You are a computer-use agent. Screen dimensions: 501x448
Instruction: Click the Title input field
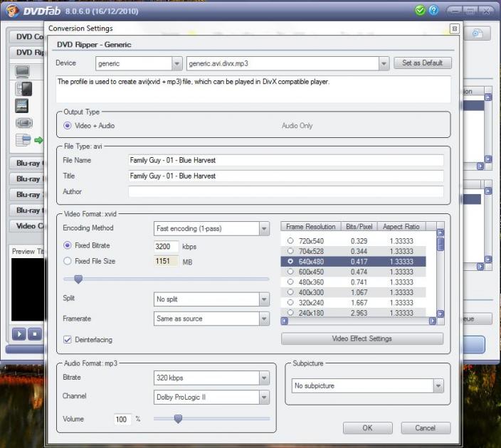pos(286,176)
